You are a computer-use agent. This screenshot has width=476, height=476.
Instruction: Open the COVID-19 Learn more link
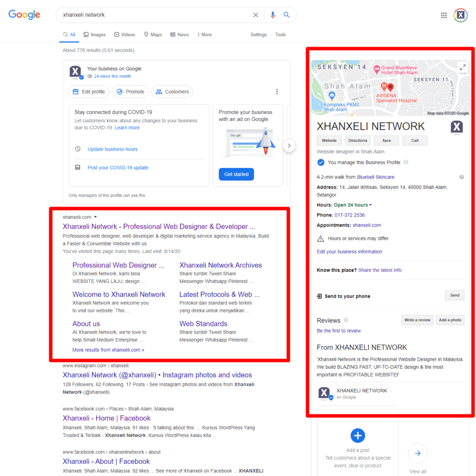[x=127, y=127]
